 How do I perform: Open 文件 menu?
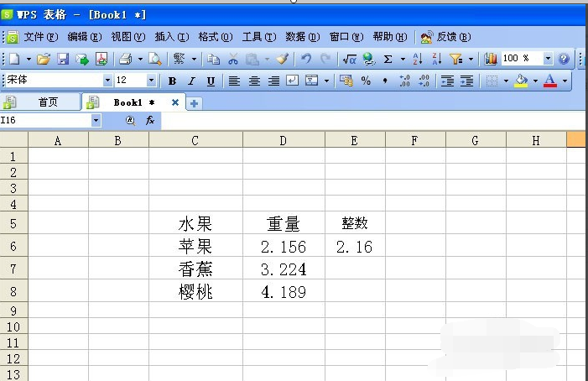[41, 37]
